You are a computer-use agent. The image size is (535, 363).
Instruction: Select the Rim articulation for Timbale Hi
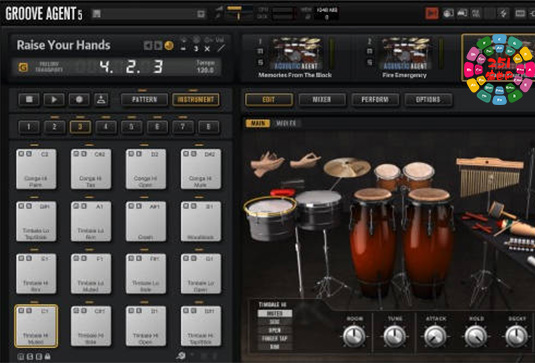[x=275, y=347]
